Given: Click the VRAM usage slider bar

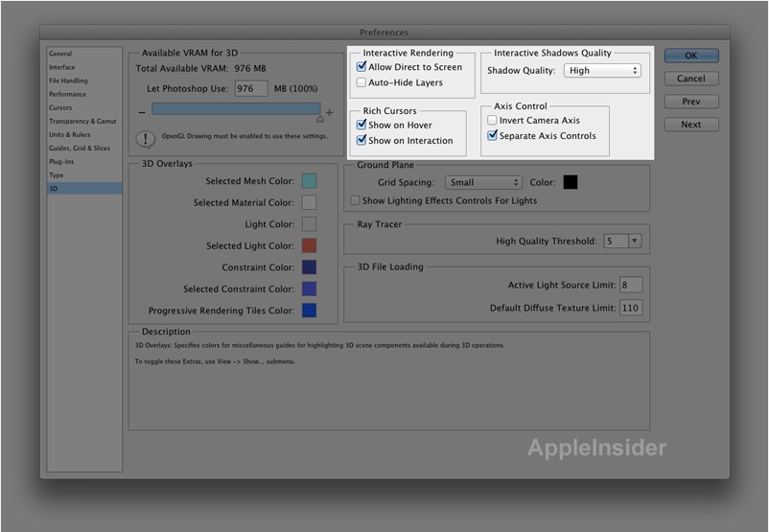Looking at the screenshot, I should (237, 109).
